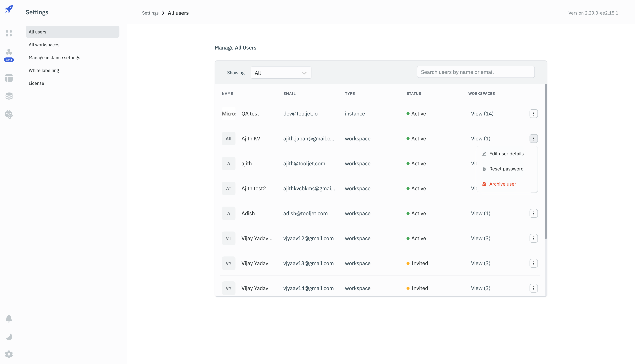Select Reset password option

pyautogui.click(x=506, y=169)
